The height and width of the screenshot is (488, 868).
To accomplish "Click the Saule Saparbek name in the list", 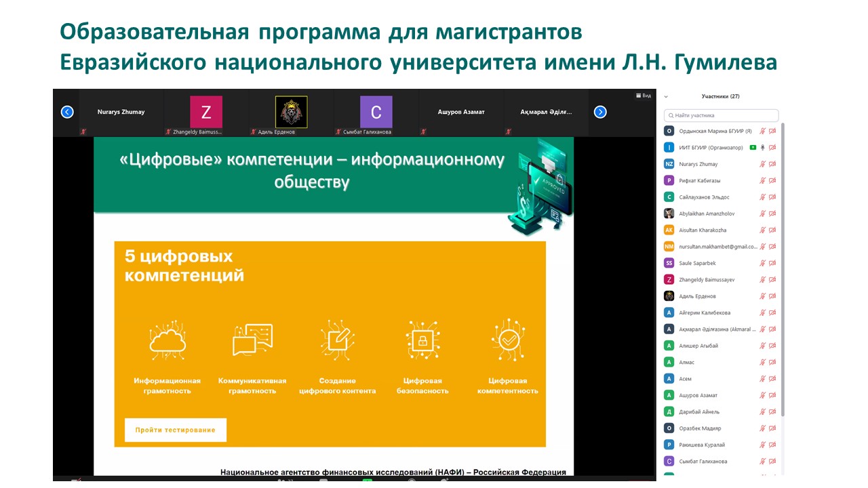I will click(697, 263).
